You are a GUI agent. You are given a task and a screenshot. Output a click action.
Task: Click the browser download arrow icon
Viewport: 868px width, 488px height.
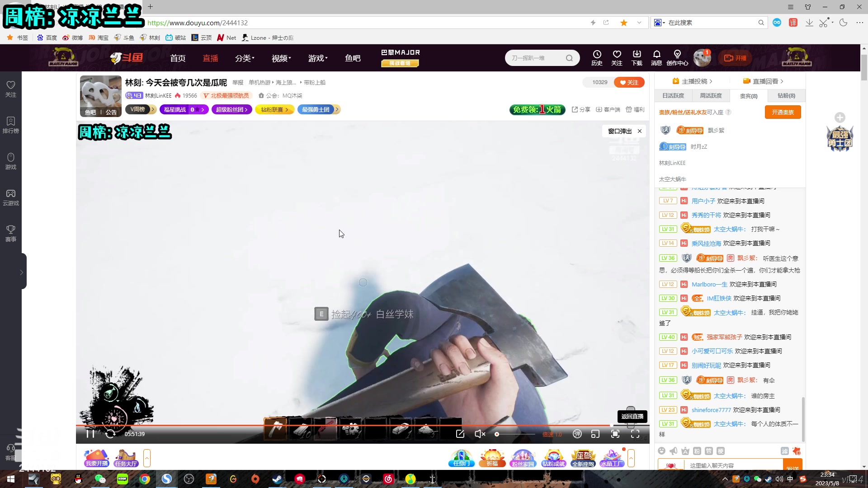pos(809,23)
